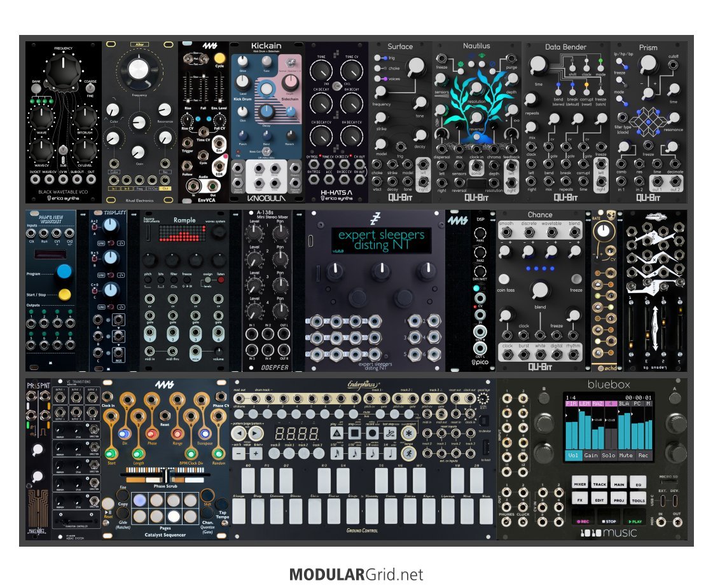
Task: Click the Nautilus freeze jack
Action: tap(441, 58)
